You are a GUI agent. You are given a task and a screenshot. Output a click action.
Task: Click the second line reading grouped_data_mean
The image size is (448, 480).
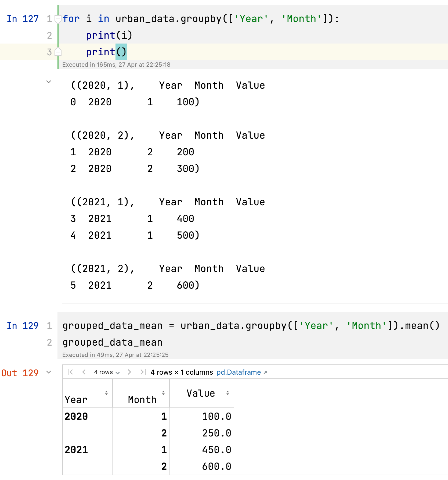(112, 342)
